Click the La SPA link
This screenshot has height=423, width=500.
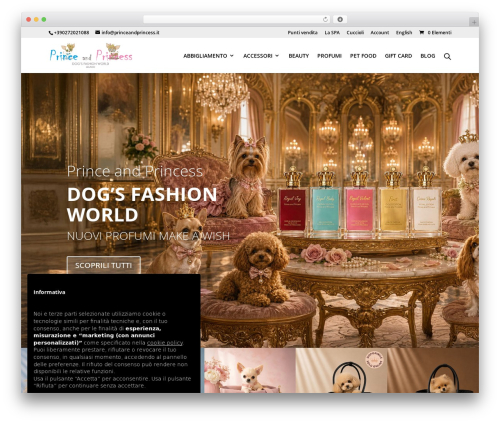click(x=332, y=33)
